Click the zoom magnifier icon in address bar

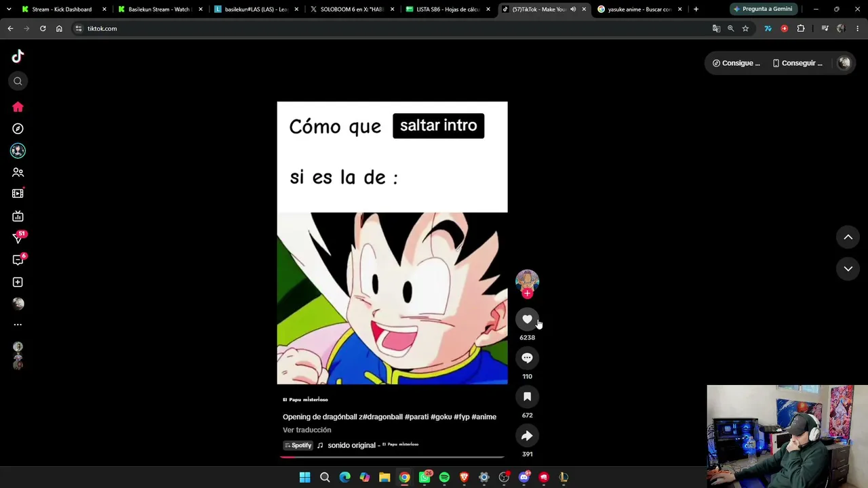pyautogui.click(x=730, y=28)
